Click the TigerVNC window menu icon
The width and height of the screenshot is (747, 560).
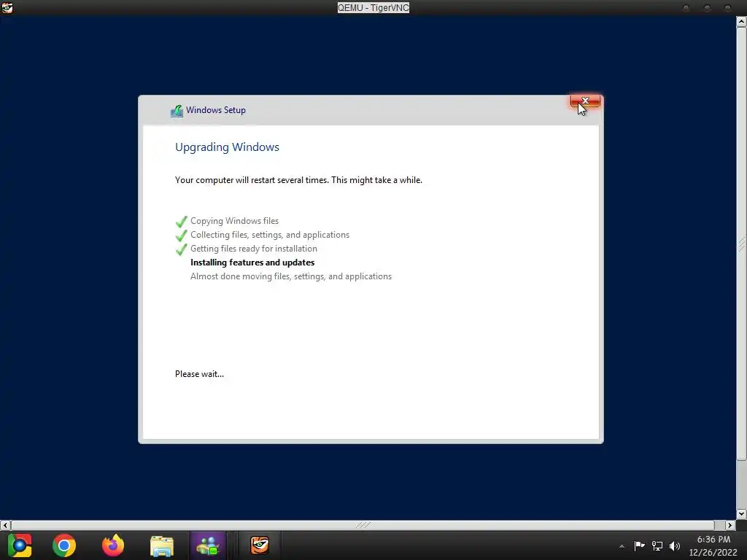coord(7,7)
